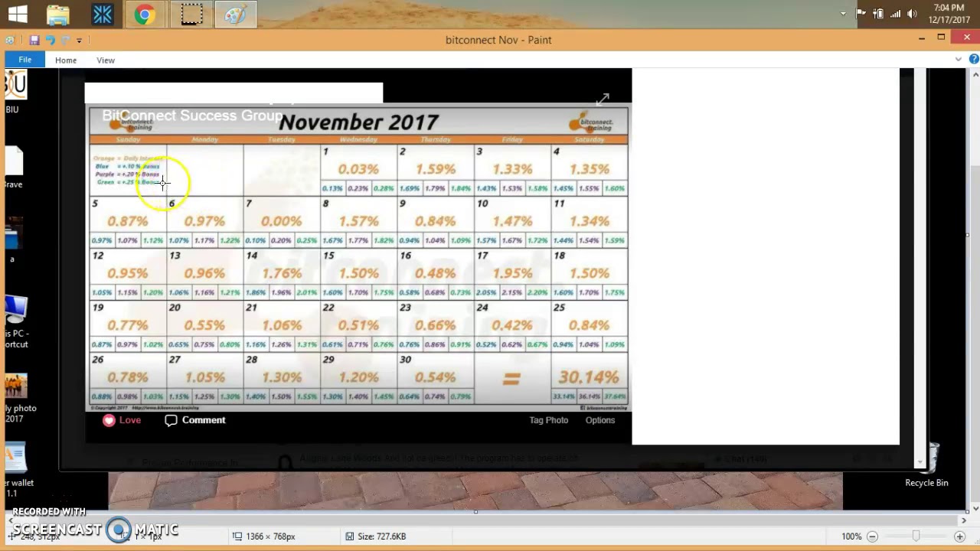Zoom in with the plus button
Image resolution: width=980 pixels, height=551 pixels.
(x=959, y=536)
